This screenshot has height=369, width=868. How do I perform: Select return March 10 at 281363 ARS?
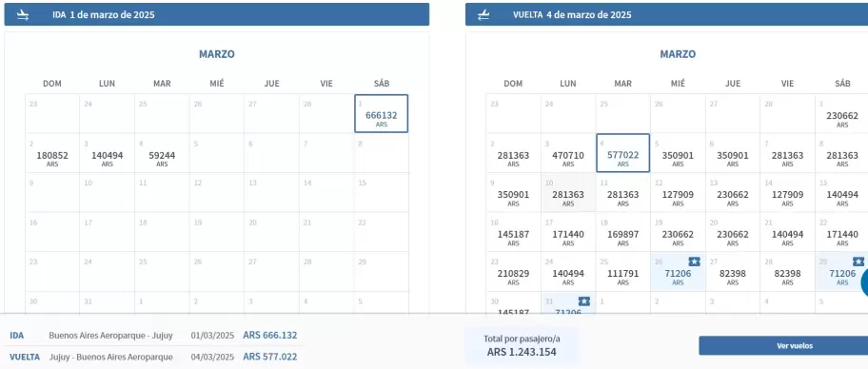click(568, 192)
